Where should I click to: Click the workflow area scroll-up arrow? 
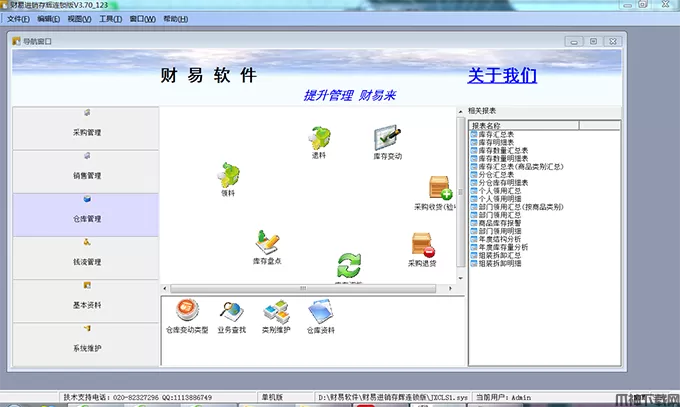pos(461,112)
